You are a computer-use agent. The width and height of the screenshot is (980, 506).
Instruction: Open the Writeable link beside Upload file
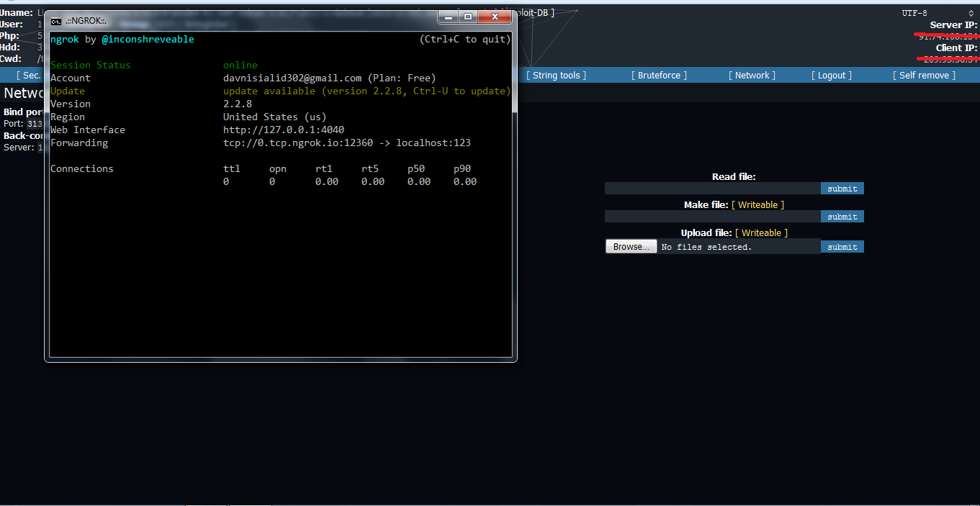(761, 232)
